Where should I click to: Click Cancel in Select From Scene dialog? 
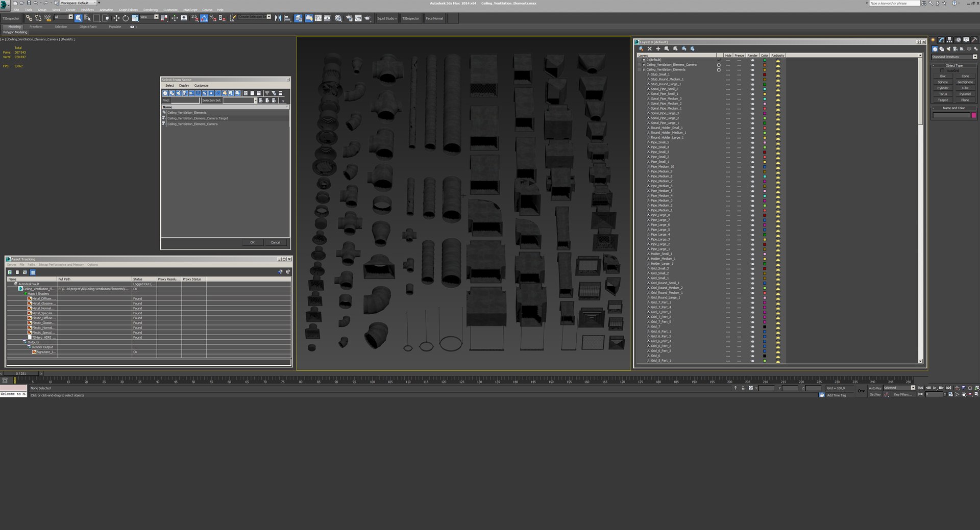coord(275,242)
